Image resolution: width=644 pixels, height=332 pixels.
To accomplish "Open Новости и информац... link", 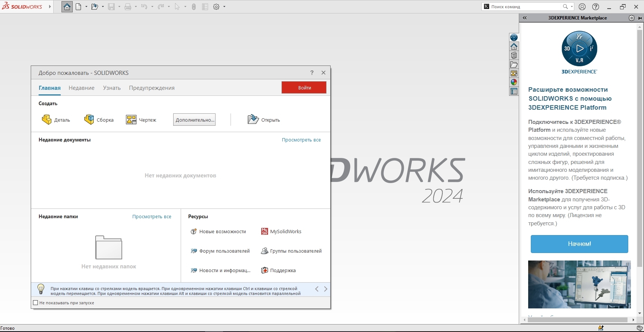I will point(220,271).
